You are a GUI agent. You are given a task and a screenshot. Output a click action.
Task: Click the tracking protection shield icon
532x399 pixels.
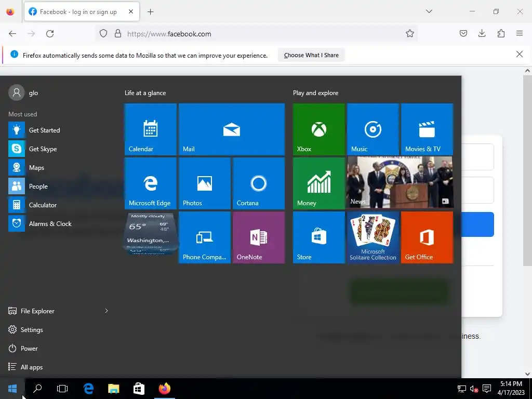tap(103, 34)
